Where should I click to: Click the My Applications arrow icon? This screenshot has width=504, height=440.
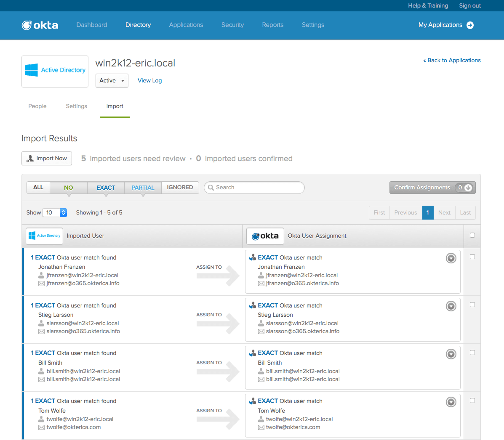pos(470,25)
